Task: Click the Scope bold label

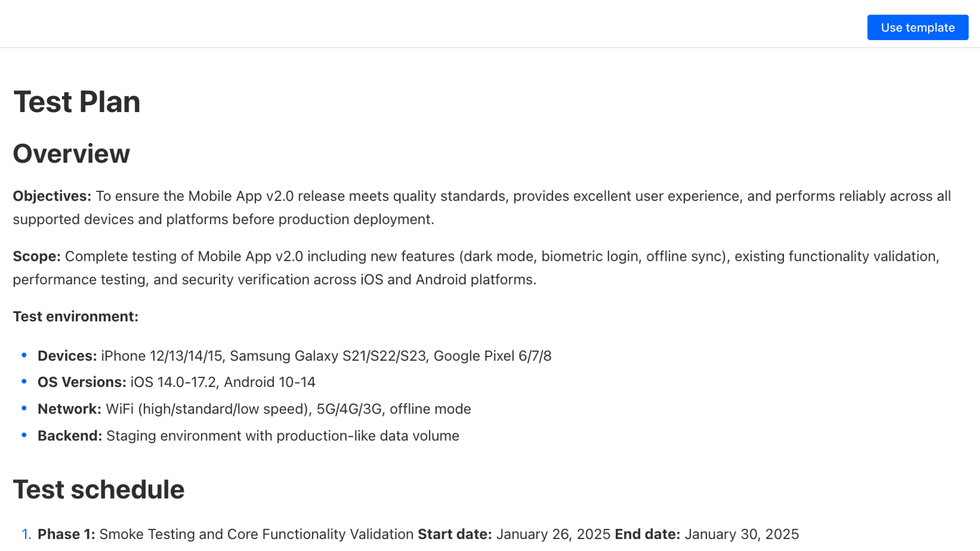Action: click(36, 256)
